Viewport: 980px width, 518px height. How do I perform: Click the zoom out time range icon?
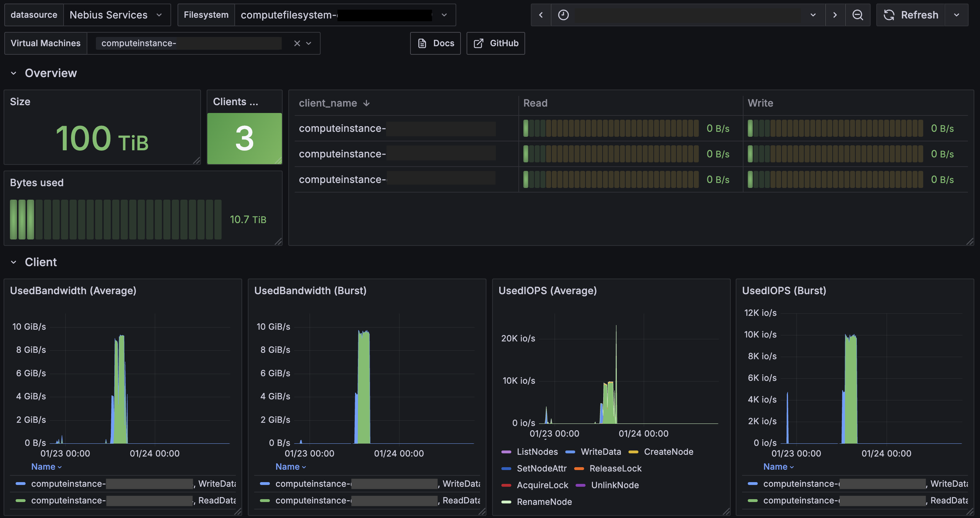[x=857, y=15]
